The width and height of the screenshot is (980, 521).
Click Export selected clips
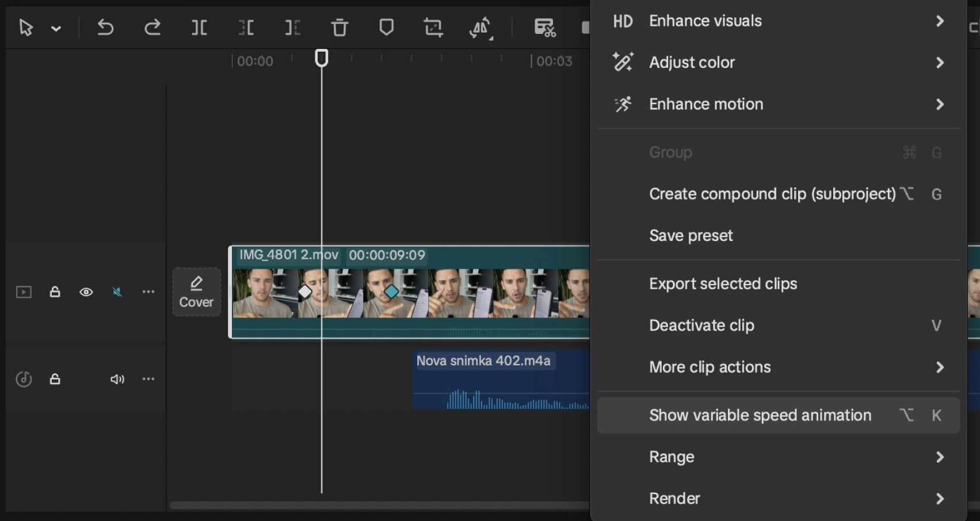(723, 284)
